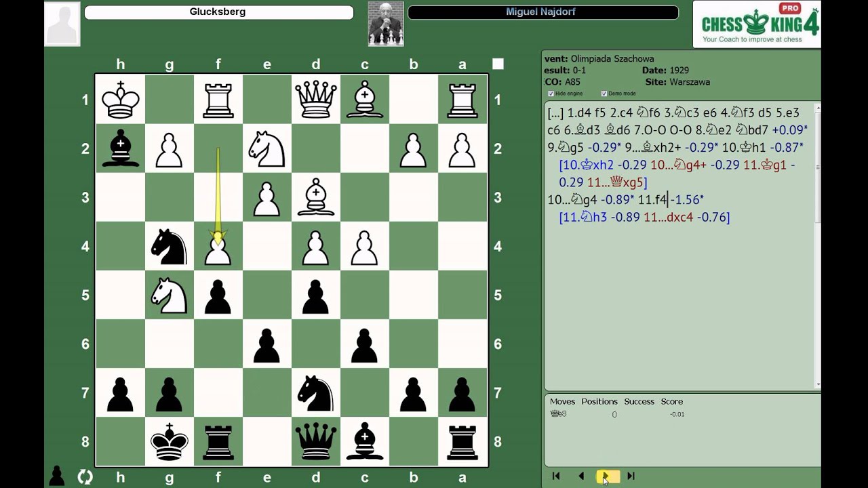The image size is (868, 488).
Task: Select the black rook on f8
Action: pos(218,441)
